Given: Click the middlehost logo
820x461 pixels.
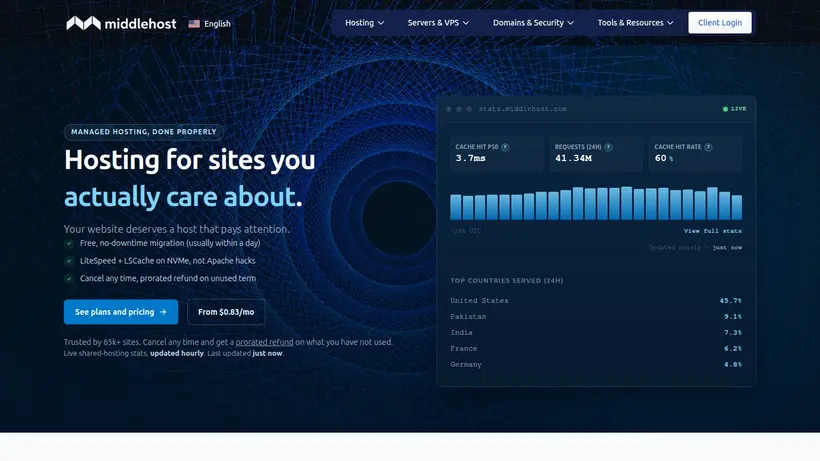Looking at the screenshot, I should (x=121, y=24).
